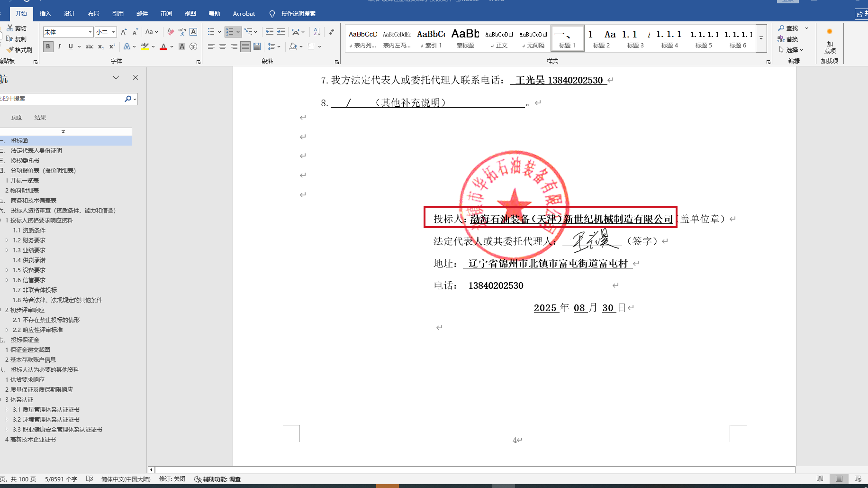Switch to Web Layout view in status bar

(858, 479)
